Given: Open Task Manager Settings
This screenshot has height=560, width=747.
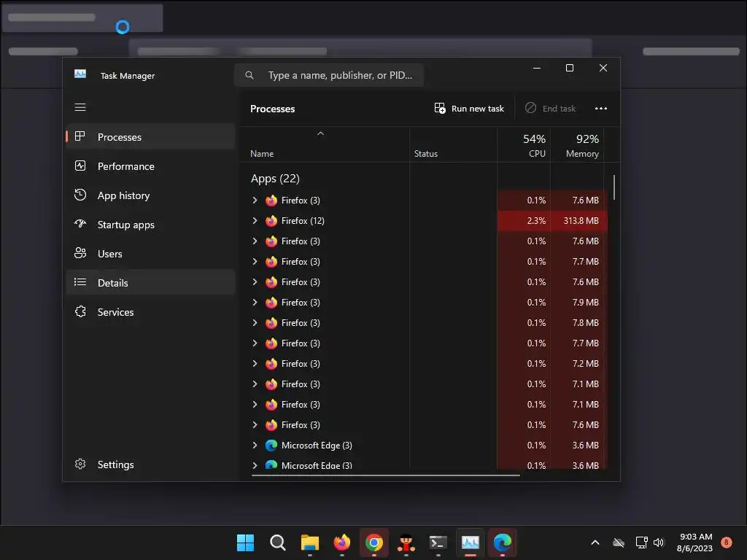Looking at the screenshot, I should pyautogui.click(x=150, y=464).
